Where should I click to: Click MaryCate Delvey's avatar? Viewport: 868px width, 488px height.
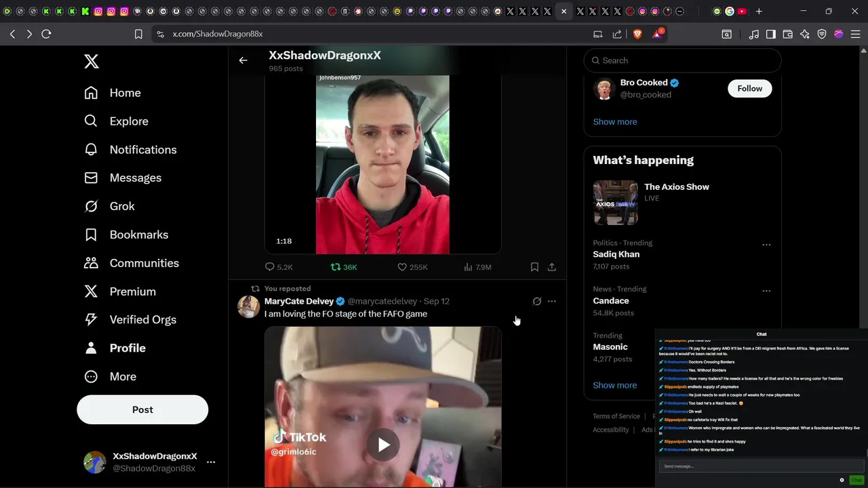click(x=249, y=306)
